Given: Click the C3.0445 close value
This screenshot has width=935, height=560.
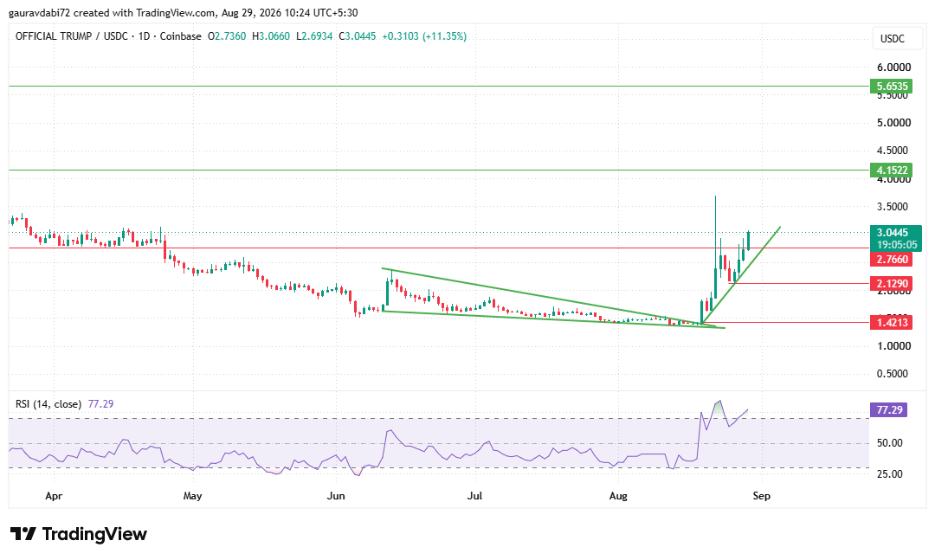Looking at the screenshot, I should [x=358, y=36].
